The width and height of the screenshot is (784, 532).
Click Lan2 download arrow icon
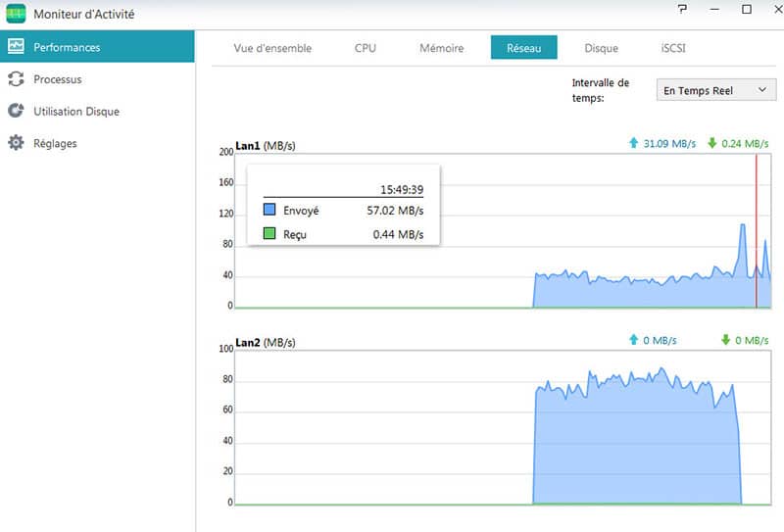(725, 340)
